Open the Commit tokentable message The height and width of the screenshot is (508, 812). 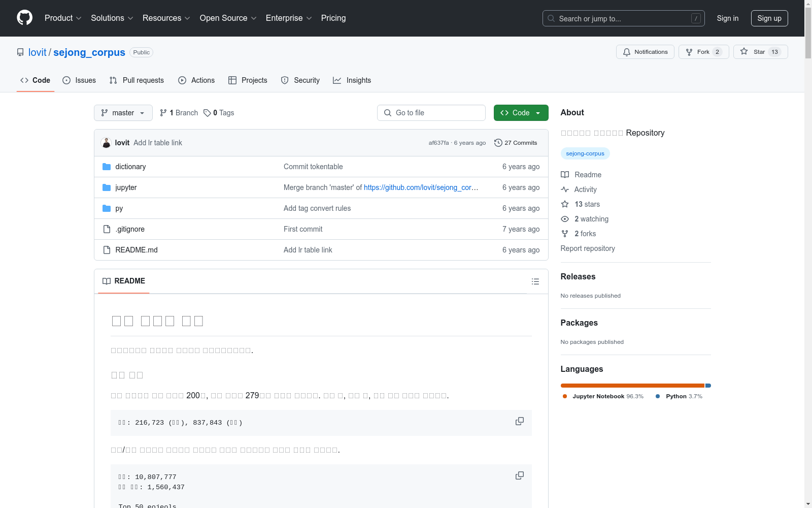click(x=313, y=167)
